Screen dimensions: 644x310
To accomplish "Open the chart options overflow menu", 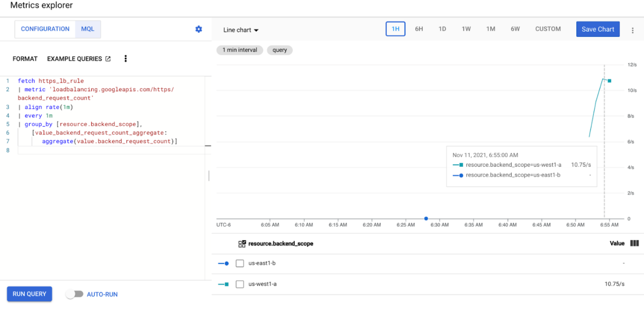I will pyautogui.click(x=633, y=29).
